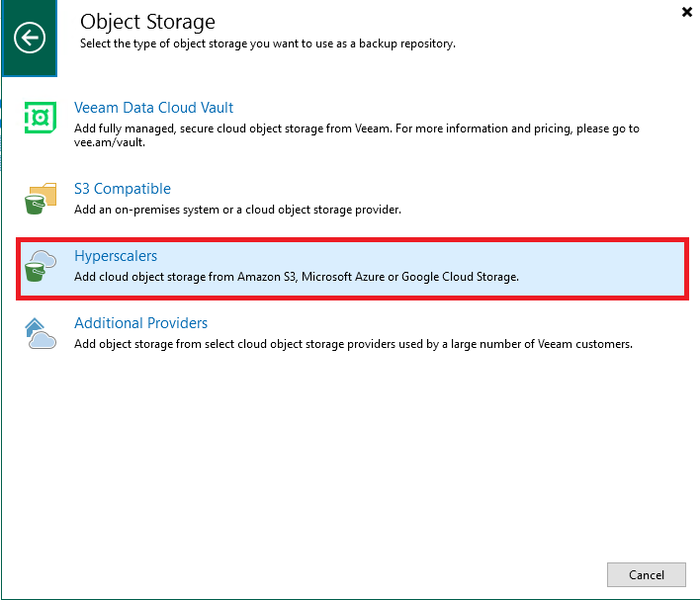Click text 'Add an on-premises system or a cloud'
The image size is (700, 600).
coord(175,210)
